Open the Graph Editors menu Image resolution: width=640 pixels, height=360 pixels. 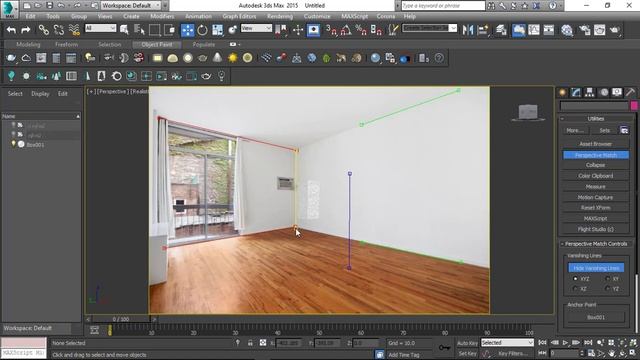tap(239, 16)
